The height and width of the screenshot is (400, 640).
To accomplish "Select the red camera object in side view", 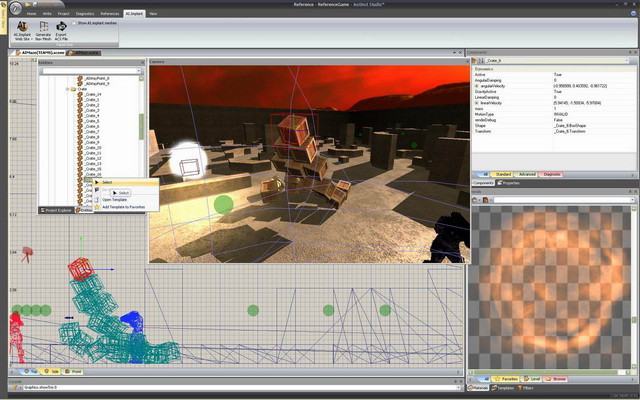I will click(x=27, y=254).
